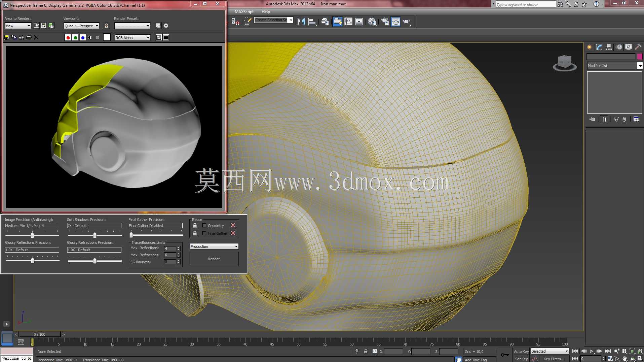
Task: Open the Area to Render dropdown
Action: (x=18, y=26)
